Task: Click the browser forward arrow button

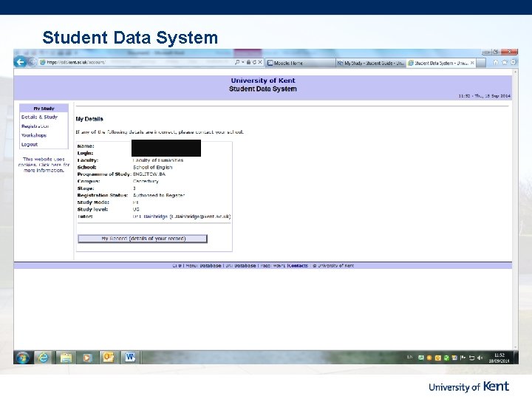Action: pyautogui.click(x=32, y=62)
